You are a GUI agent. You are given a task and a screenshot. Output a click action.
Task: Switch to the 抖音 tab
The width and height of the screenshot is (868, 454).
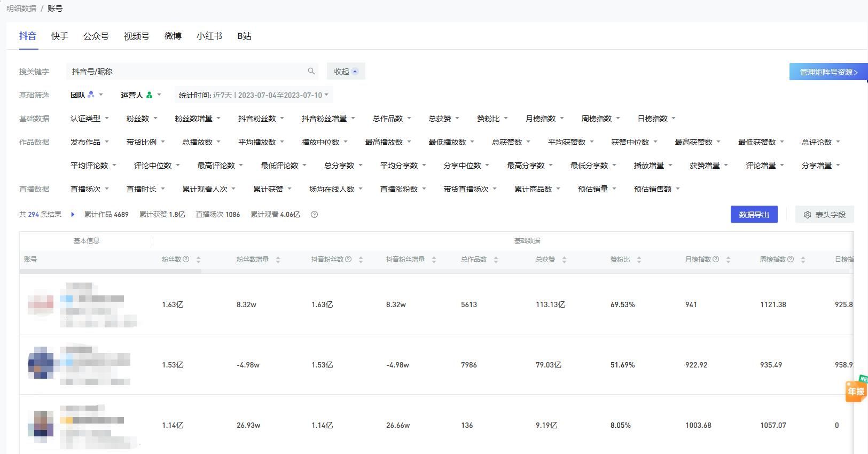[28, 36]
